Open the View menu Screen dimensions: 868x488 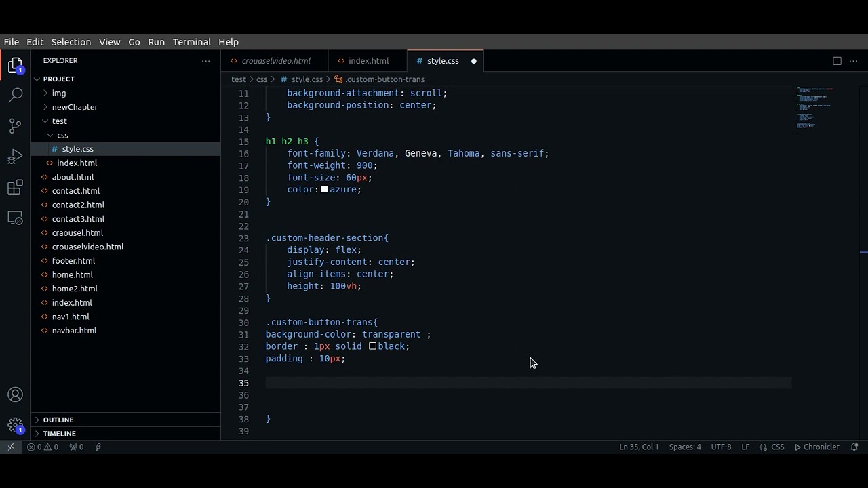point(110,42)
